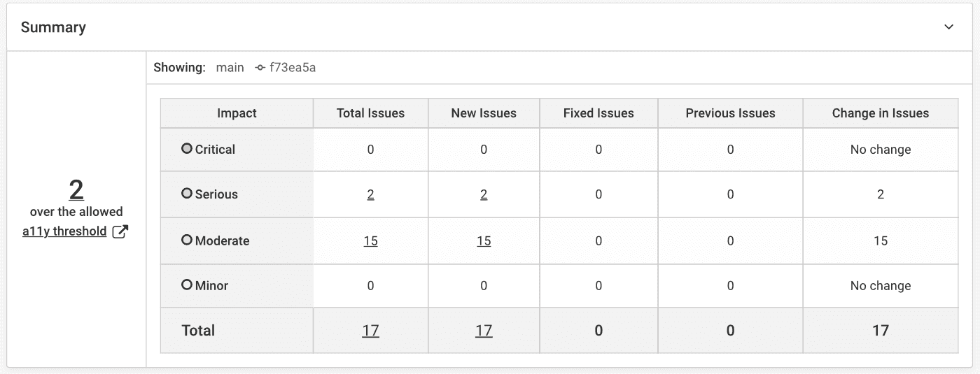Open the Serious total issues count link
Screen dimensions: 980x374
coord(370,194)
